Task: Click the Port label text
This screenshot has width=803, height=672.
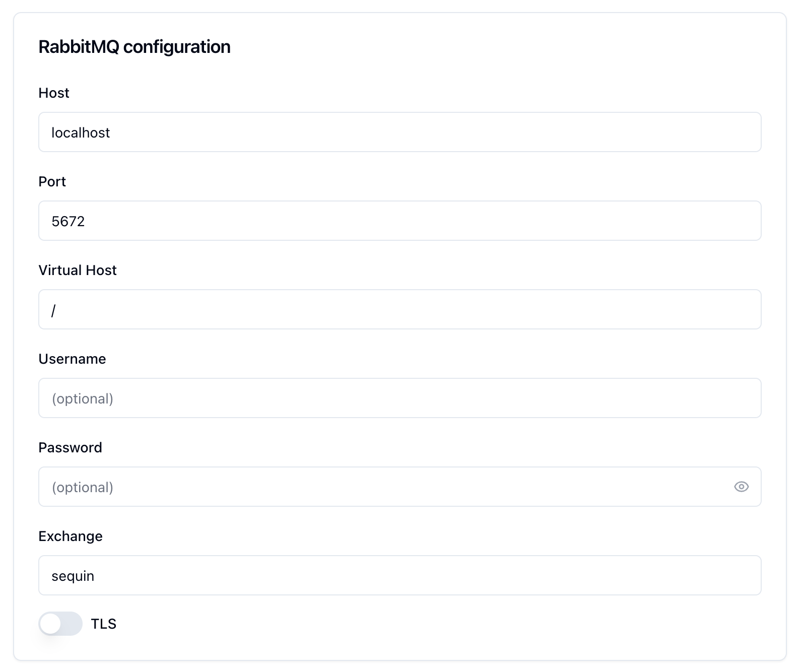Action: click(x=52, y=181)
